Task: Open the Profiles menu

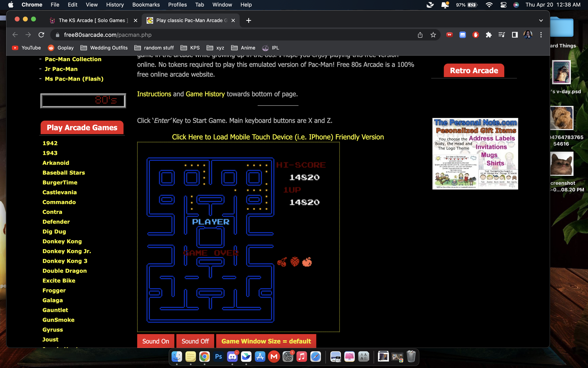Action: point(177,5)
